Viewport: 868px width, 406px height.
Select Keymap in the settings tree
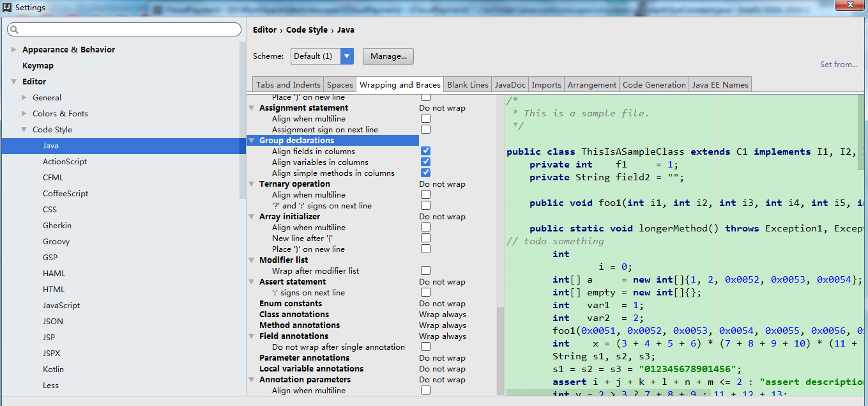[x=38, y=66]
